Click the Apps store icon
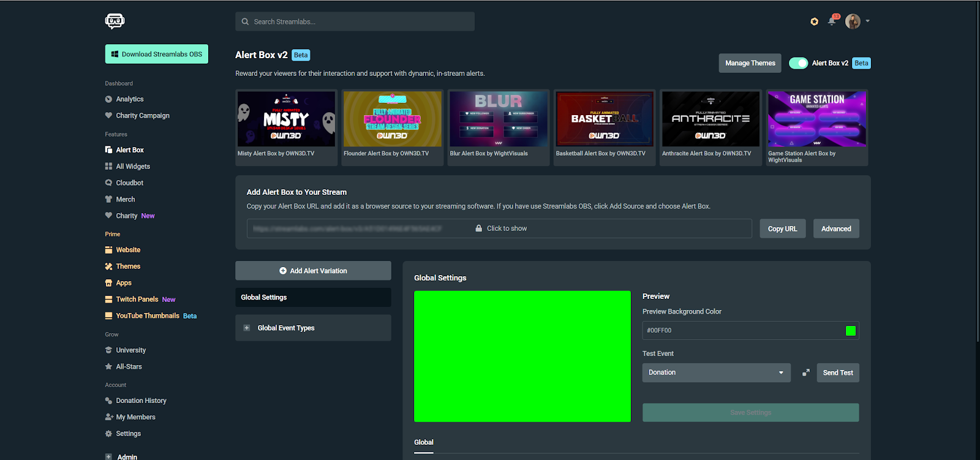Image resolution: width=980 pixels, height=460 pixels. [108, 283]
